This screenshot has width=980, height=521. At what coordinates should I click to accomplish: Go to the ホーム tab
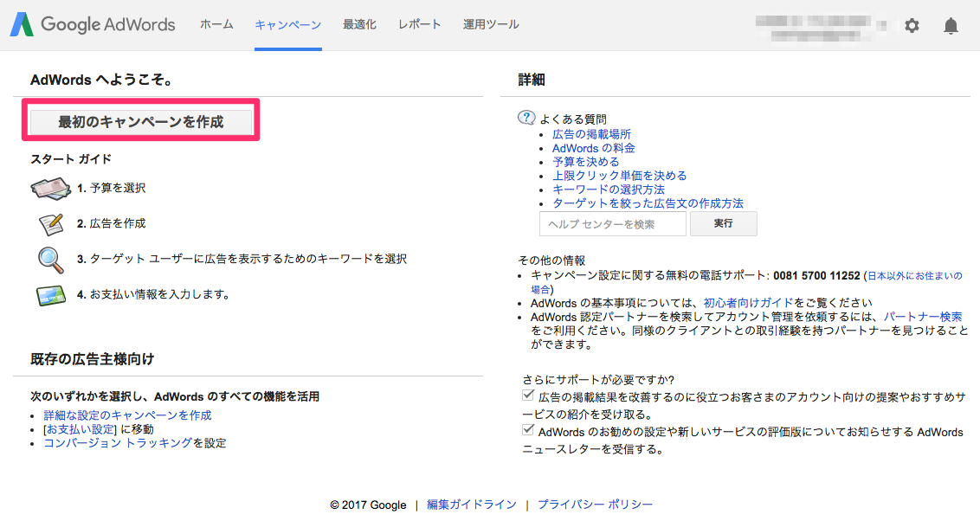(x=216, y=24)
